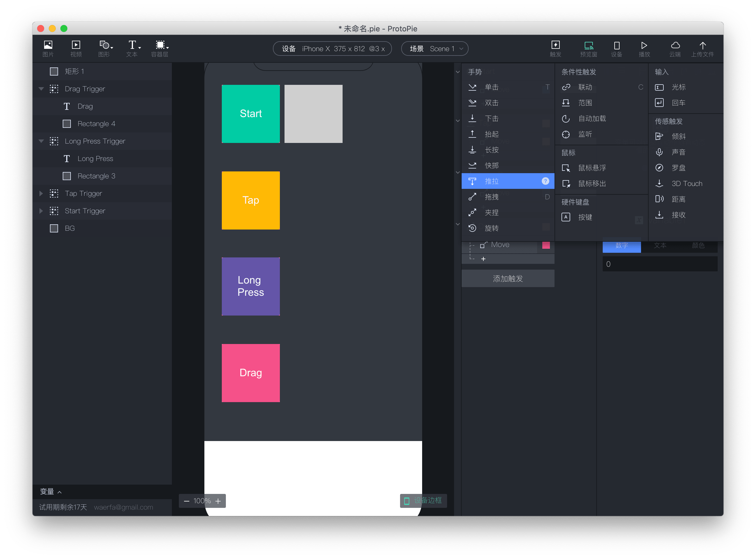
Task: Click the pink color swatch on Move
Action: (546, 245)
